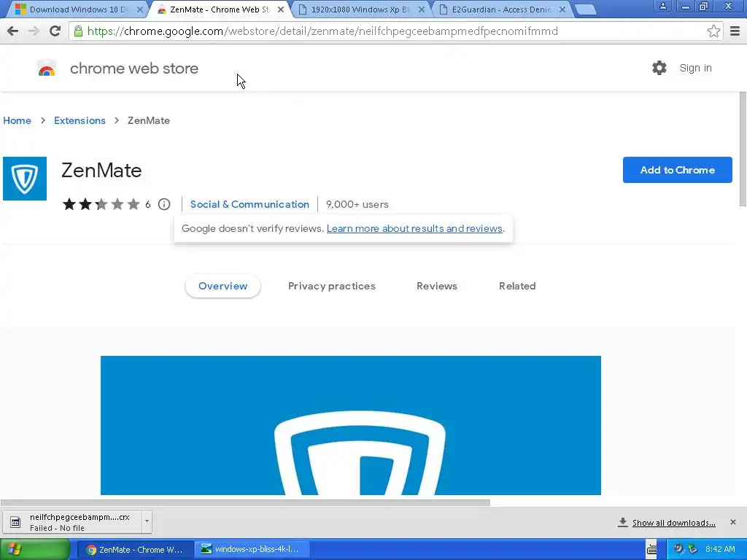Open windows-xp-bliss taskbar item
The width and height of the screenshot is (747, 560).
point(252,550)
